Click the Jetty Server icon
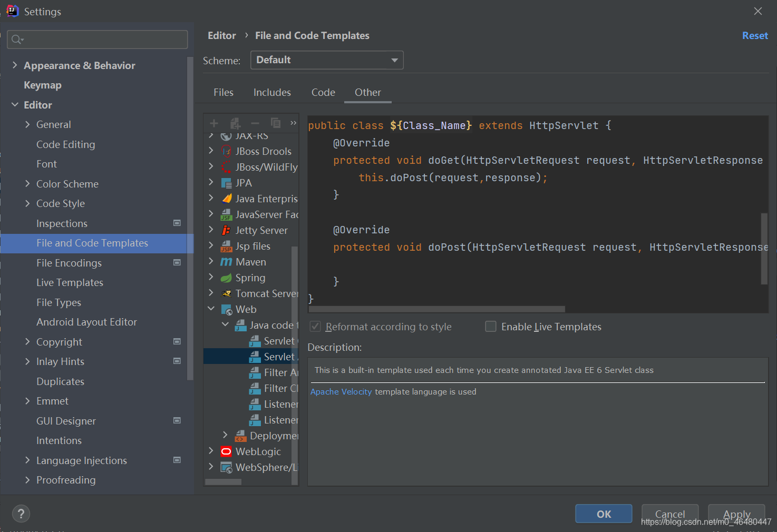The image size is (777, 532). tap(226, 230)
